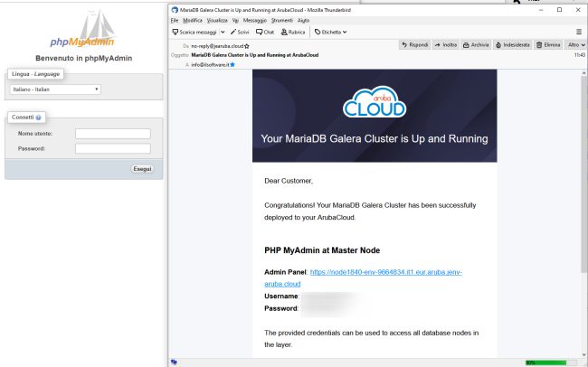This screenshot has height=367, width=588.
Task: Click Benvenuto in phpMyAdmin heading
Action: 83,58
